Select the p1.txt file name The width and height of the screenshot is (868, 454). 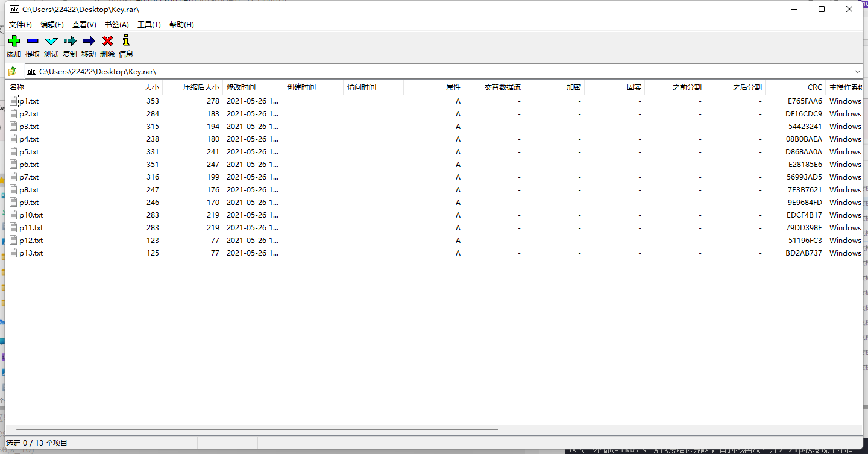tap(29, 101)
